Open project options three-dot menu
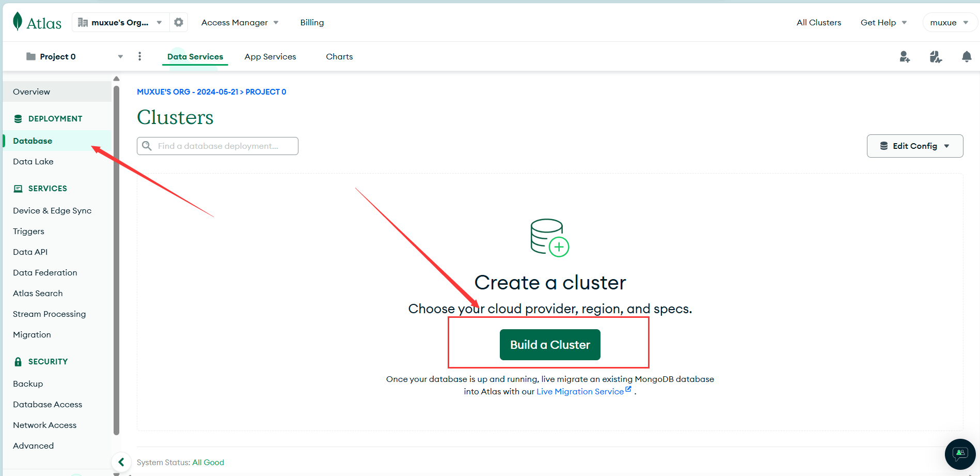The width and height of the screenshot is (980, 476). coord(139,56)
